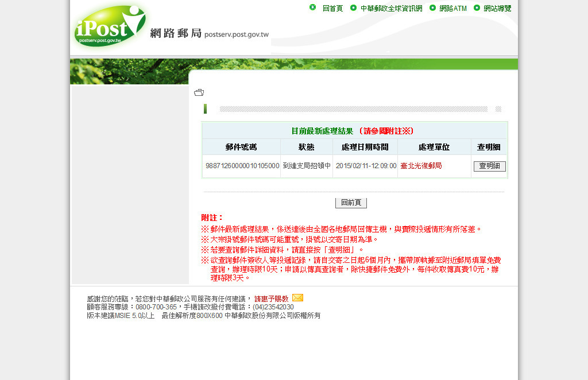Click 處理單位 column header
588x380 pixels.
(434, 148)
